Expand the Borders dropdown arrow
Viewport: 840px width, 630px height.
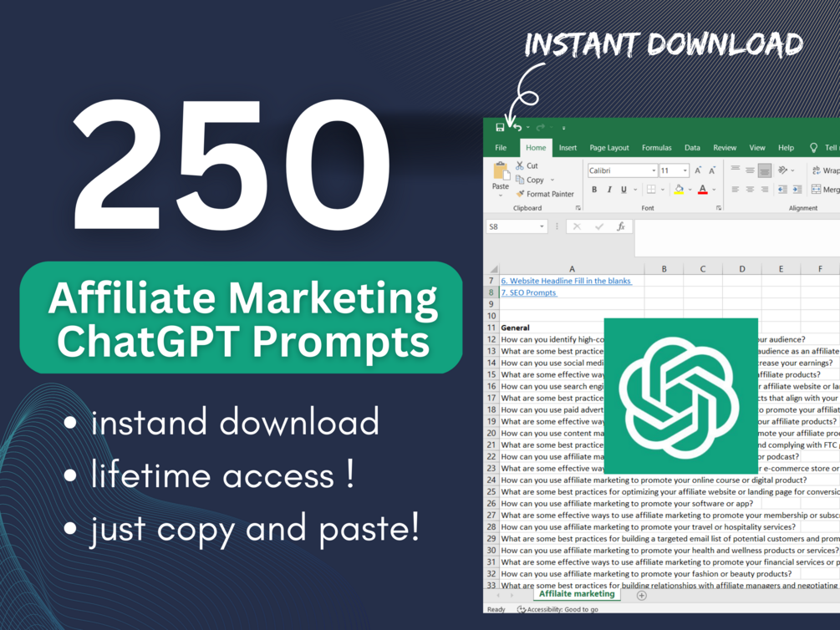pyautogui.click(x=663, y=189)
